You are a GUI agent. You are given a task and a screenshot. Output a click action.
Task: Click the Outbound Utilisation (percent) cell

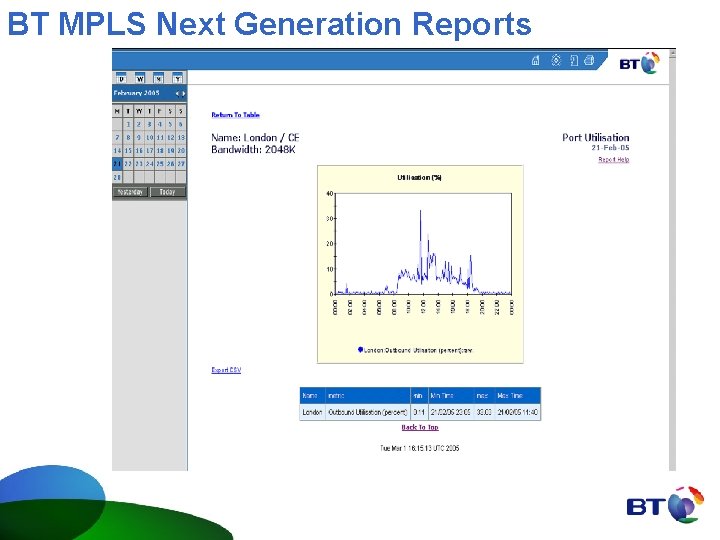click(x=368, y=412)
